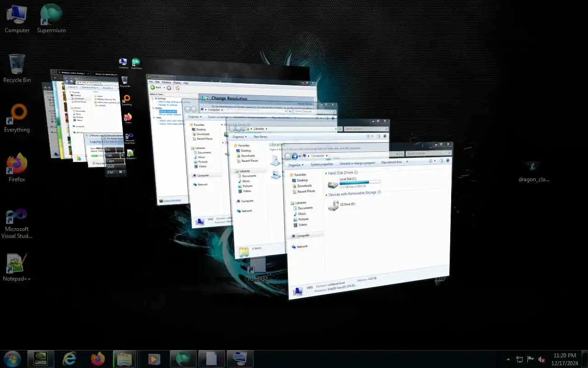The width and height of the screenshot is (588, 368).
Task: Select Downloads under Favorites in front window
Action: pyautogui.click(x=304, y=186)
